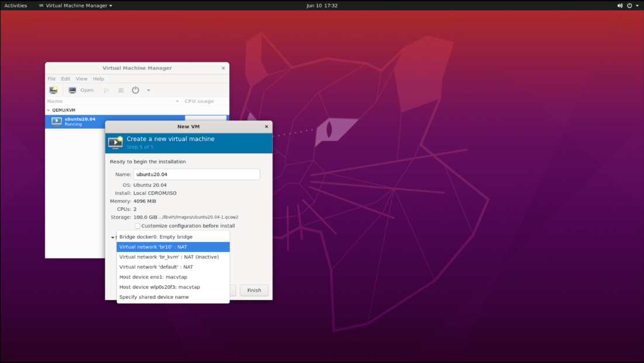Choose Virtual network 'default' : NAT
This screenshot has width=644, height=363.
[173, 267]
